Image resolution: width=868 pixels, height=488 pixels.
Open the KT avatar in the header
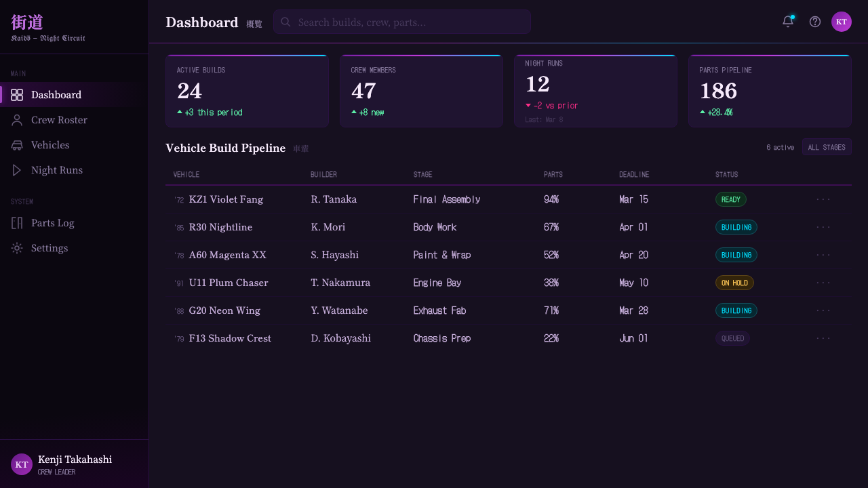pyautogui.click(x=842, y=22)
